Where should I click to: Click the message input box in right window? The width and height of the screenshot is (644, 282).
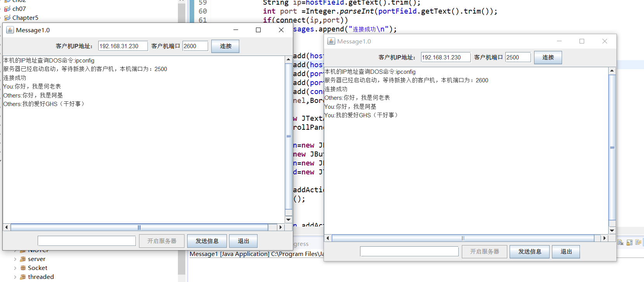tap(409, 251)
